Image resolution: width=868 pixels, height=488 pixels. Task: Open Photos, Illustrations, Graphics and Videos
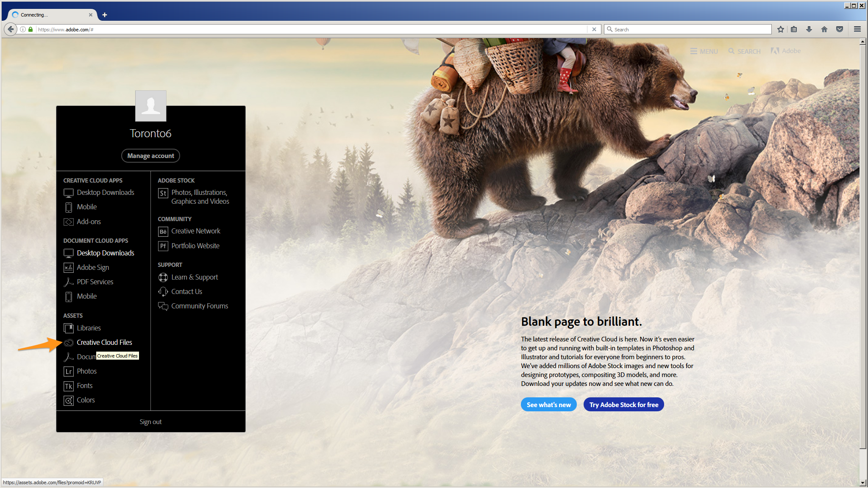point(200,197)
